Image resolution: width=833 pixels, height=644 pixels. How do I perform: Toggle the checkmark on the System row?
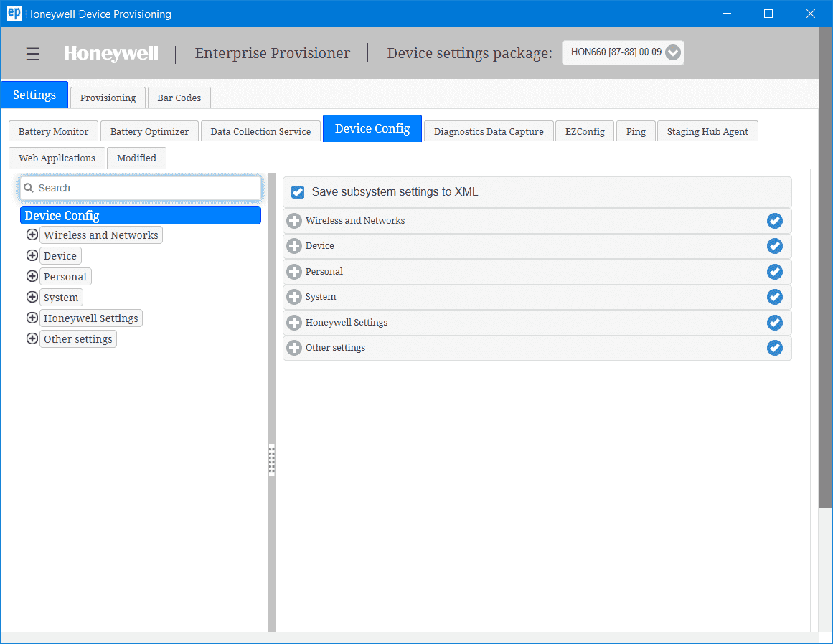click(774, 297)
